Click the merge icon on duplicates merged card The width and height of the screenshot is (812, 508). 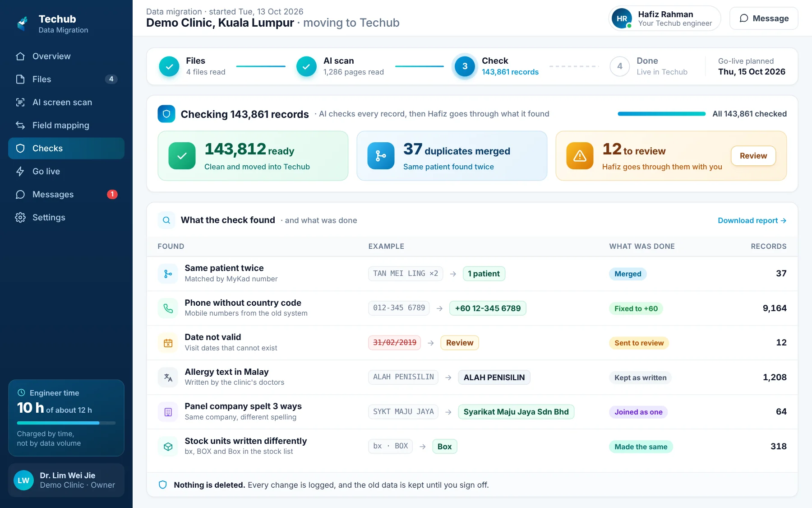(x=381, y=156)
